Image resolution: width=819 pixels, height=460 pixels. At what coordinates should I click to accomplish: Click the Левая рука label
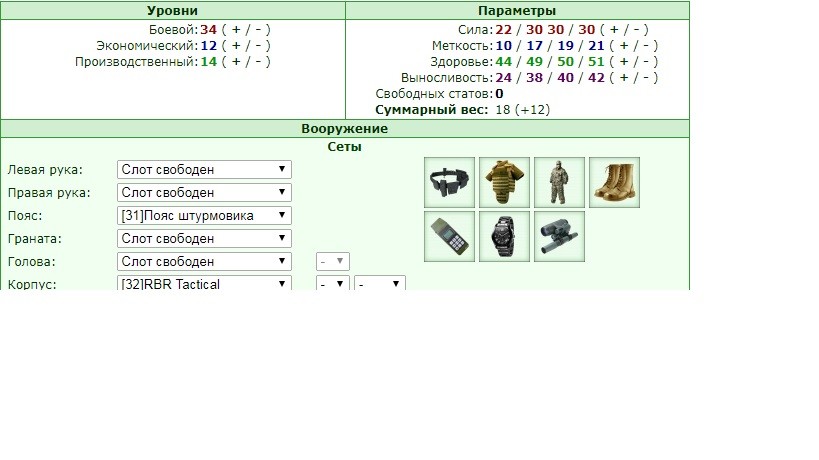tap(45, 170)
